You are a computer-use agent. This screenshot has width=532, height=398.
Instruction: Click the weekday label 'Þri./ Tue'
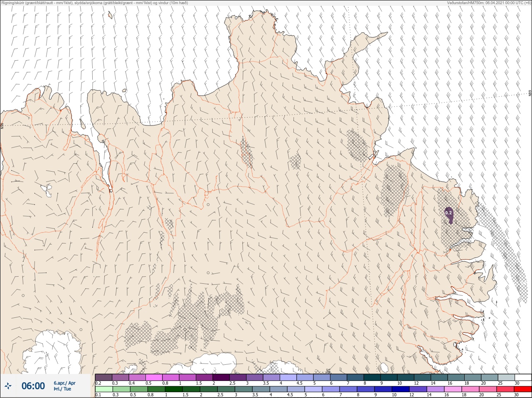pyautogui.click(x=62, y=389)
